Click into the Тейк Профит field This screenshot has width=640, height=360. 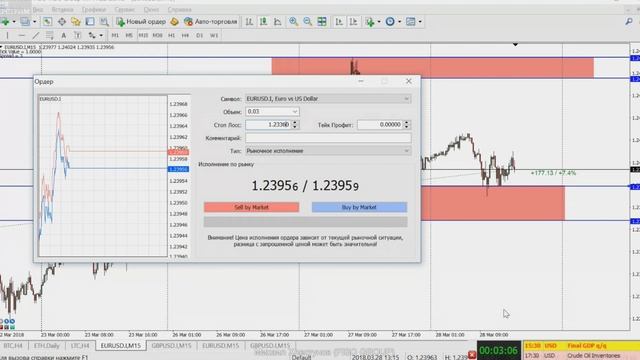click(380, 124)
